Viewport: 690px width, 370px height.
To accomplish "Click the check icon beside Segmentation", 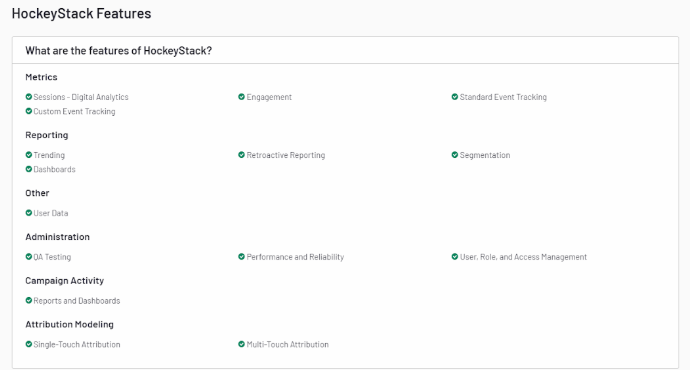I will click(x=455, y=155).
